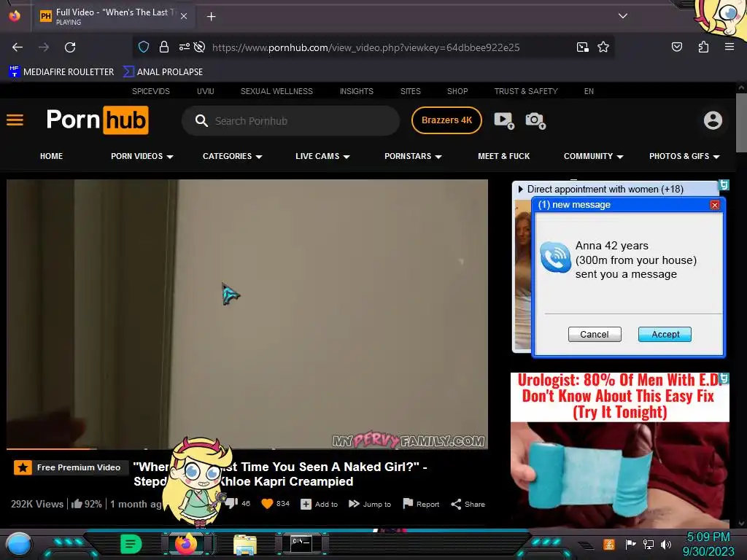The width and height of the screenshot is (747, 560).
Task: Expand the PORN VIDEOS dropdown
Action: [x=142, y=156]
